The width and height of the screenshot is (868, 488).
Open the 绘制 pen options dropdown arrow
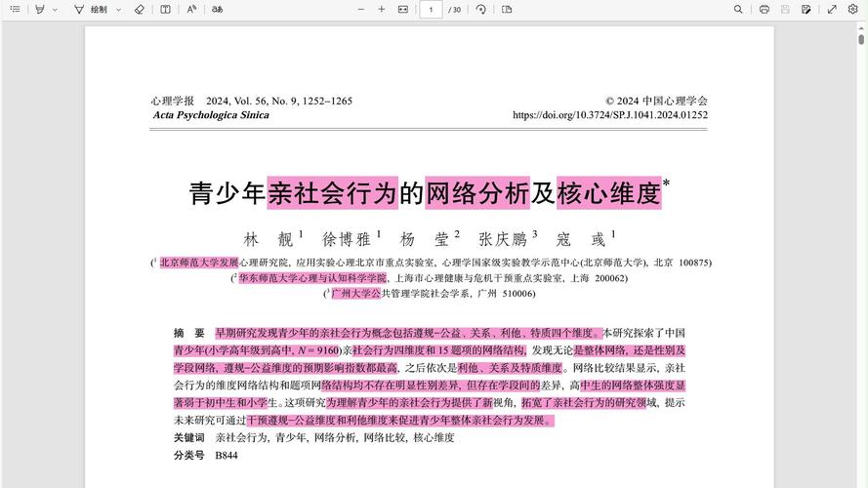pyautogui.click(x=118, y=10)
